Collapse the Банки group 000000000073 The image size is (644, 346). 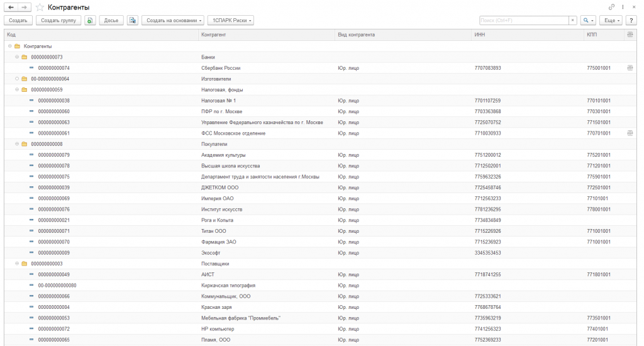point(17,57)
